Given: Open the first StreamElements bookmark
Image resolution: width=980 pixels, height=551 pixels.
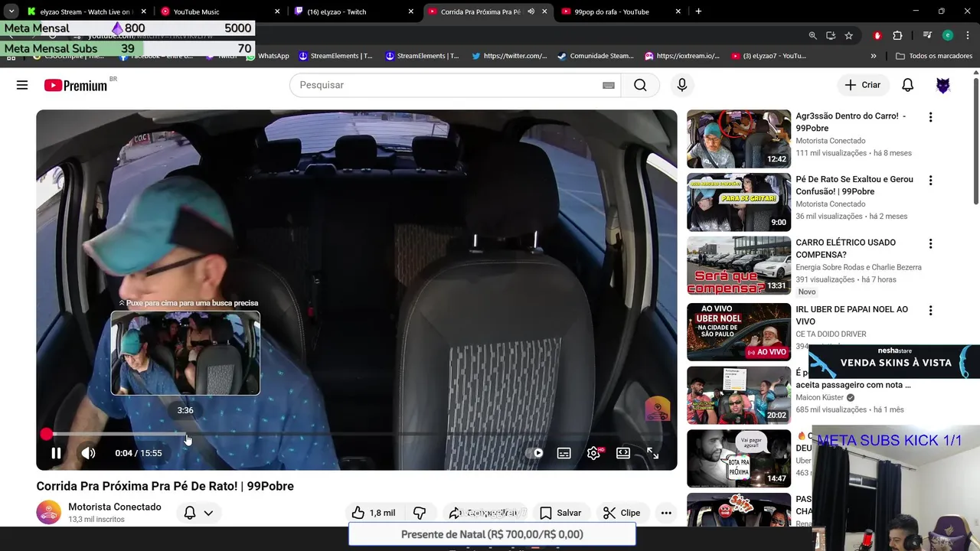Looking at the screenshot, I should click(335, 56).
